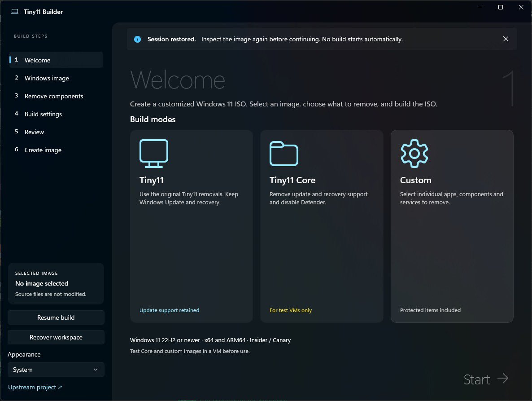Click the 'Session restored.' text
Image resolution: width=532 pixels, height=401 pixels.
tap(171, 40)
